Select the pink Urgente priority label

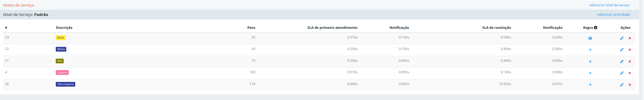coord(62,73)
